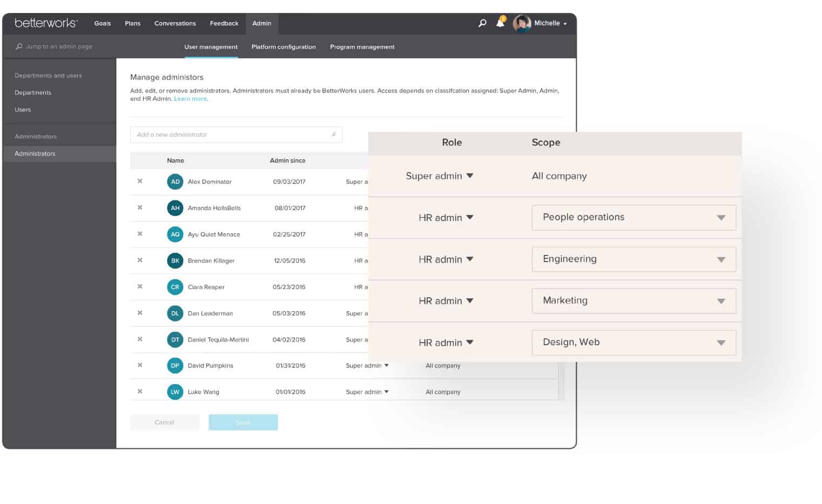Click the betterworks logo
The image size is (822, 504).
coord(46,23)
